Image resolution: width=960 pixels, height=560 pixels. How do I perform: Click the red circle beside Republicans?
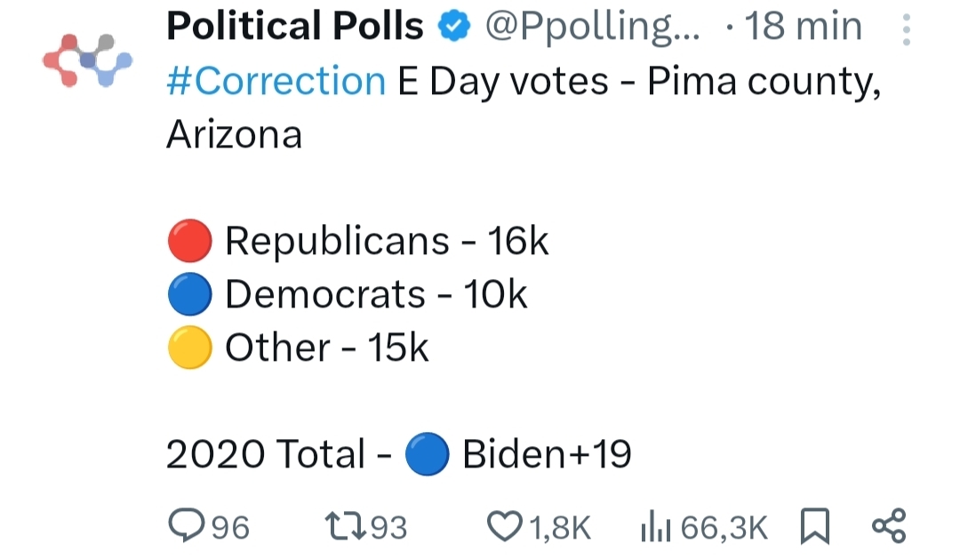189,241
